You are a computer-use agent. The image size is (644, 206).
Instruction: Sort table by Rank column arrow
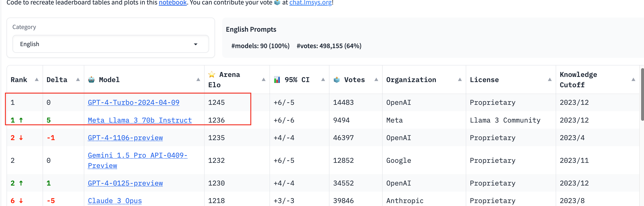37,80
